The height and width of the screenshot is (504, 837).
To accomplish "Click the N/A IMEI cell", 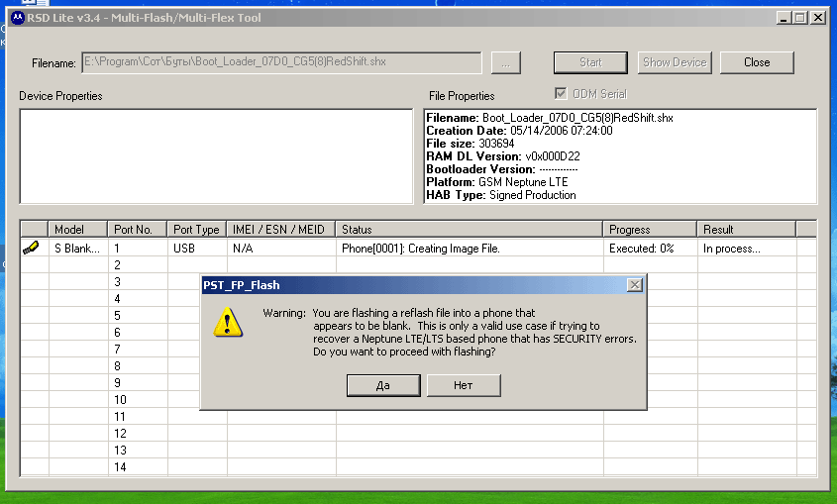I will (281, 248).
